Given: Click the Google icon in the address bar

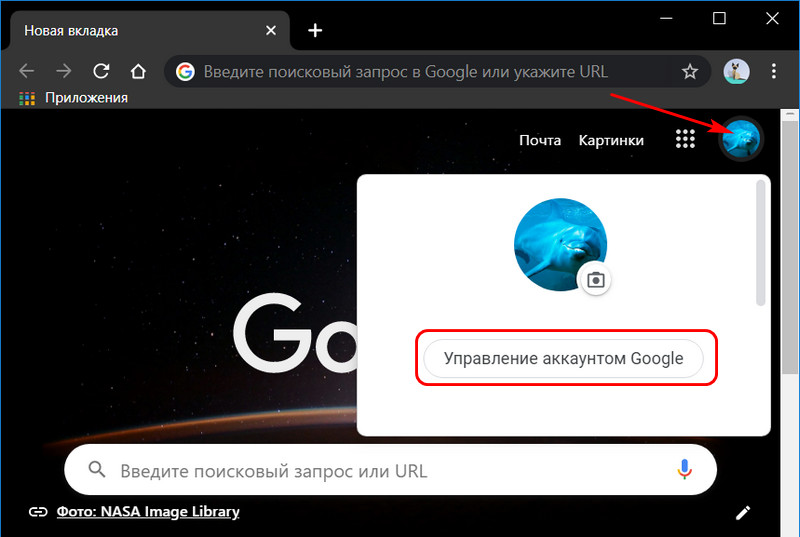Looking at the screenshot, I should pos(185,71).
